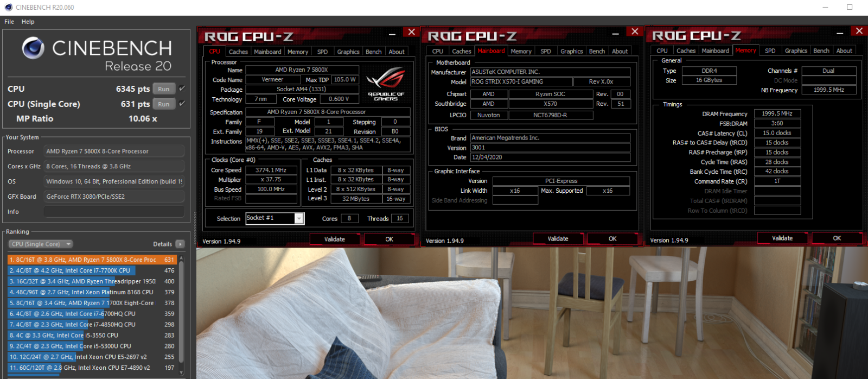
Task: Click the Core Speed value 3774.1 MHz
Action: [271, 170]
